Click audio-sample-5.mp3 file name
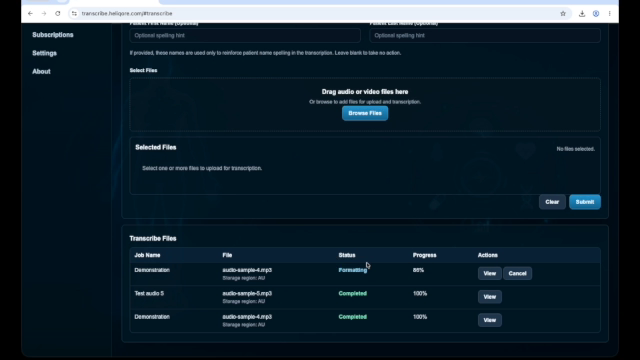The height and width of the screenshot is (360, 640). (x=247, y=293)
